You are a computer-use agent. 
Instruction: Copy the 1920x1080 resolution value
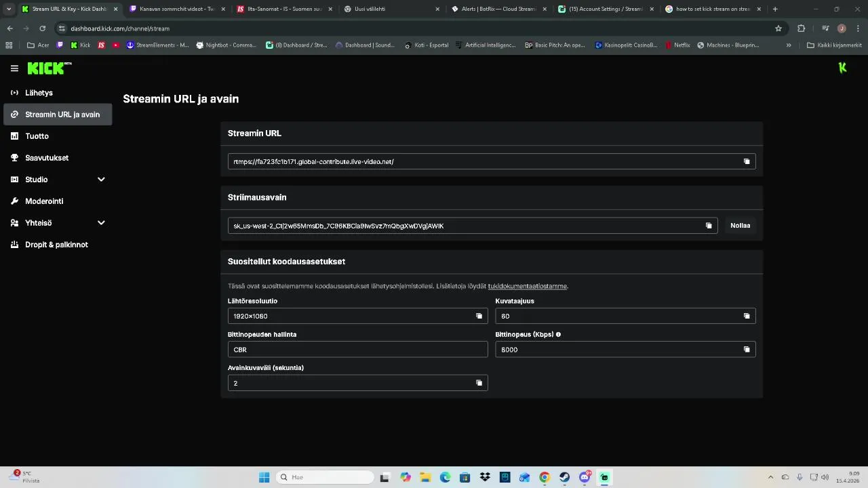(x=479, y=316)
